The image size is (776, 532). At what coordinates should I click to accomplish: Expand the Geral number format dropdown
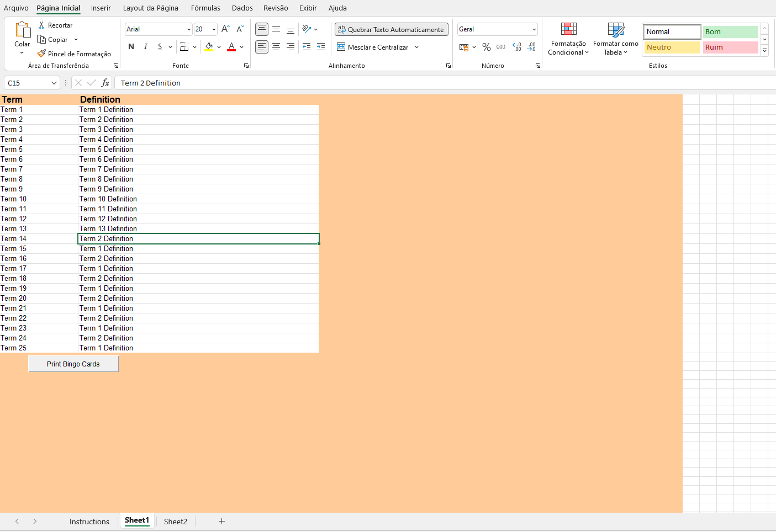tap(534, 30)
